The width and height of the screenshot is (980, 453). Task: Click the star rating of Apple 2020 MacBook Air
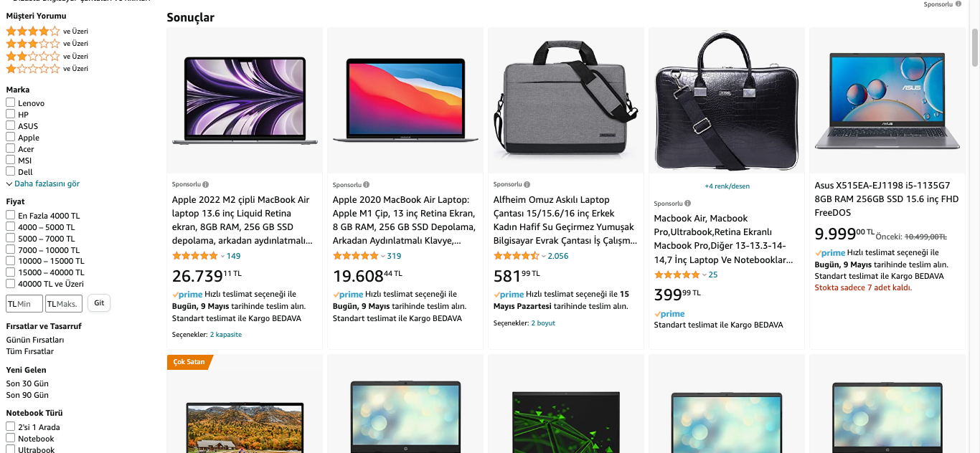[x=355, y=256]
